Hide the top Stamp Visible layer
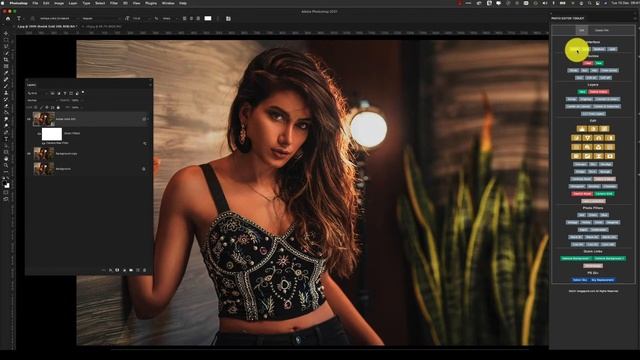 (x=29, y=119)
